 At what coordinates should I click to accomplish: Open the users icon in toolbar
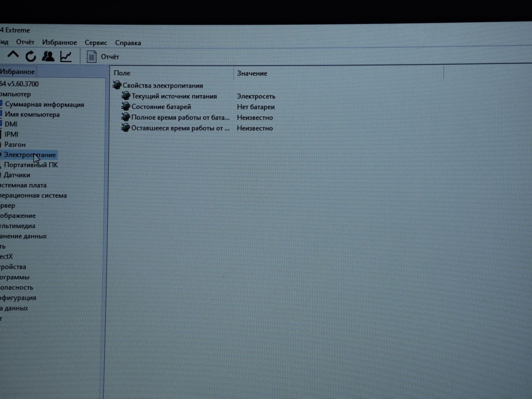(48, 56)
